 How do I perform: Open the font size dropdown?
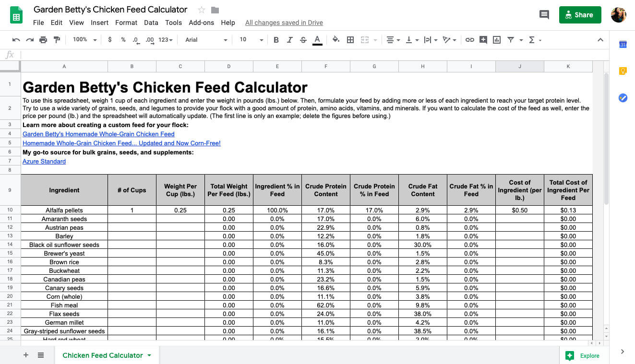click(x=251, y=40)
